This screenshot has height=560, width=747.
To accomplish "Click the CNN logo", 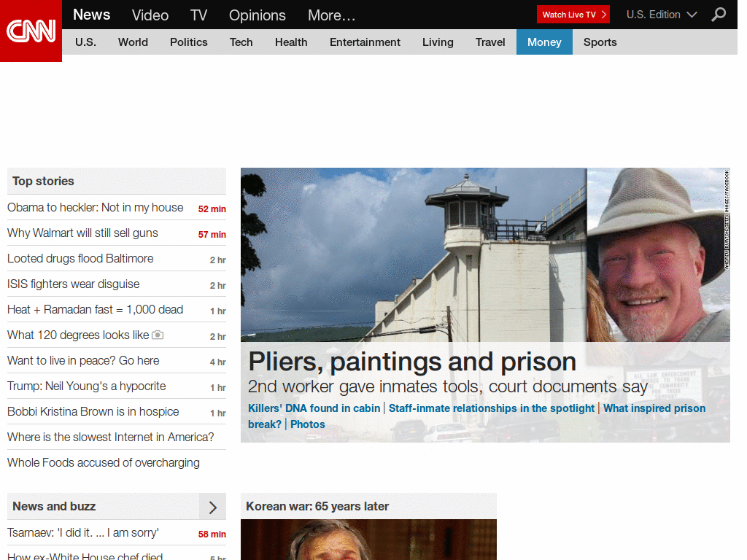I will click(31, 29).
